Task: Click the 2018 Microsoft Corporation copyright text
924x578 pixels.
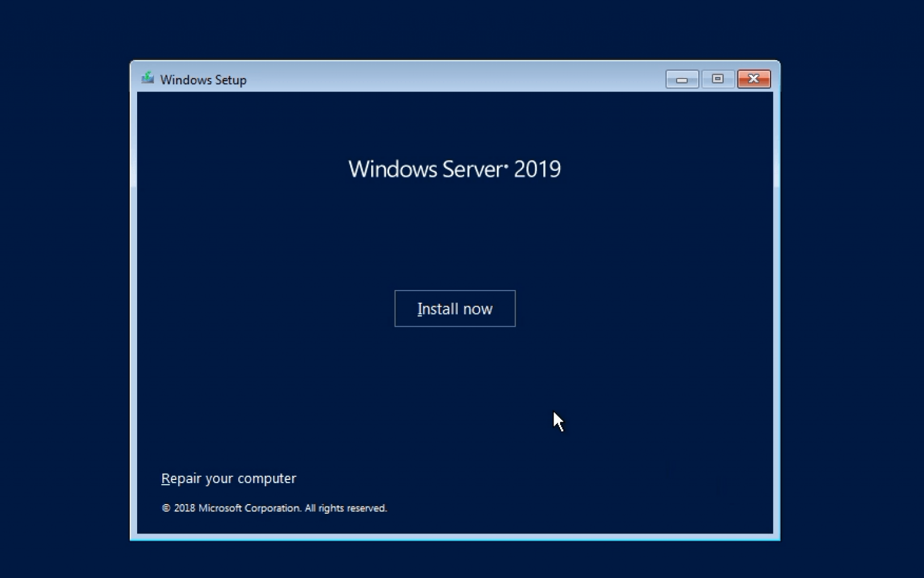Action: click(274, 508)
